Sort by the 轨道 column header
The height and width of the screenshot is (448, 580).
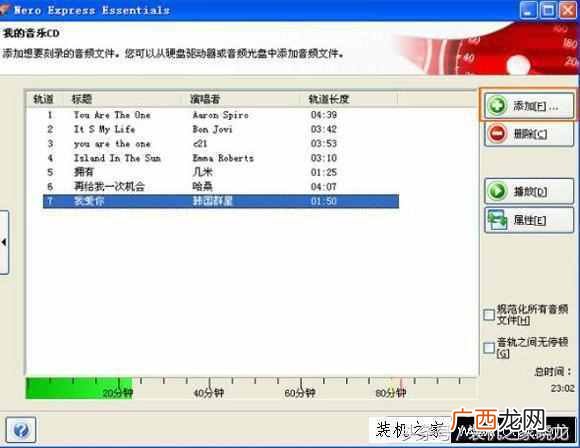(x=43, y=99)
